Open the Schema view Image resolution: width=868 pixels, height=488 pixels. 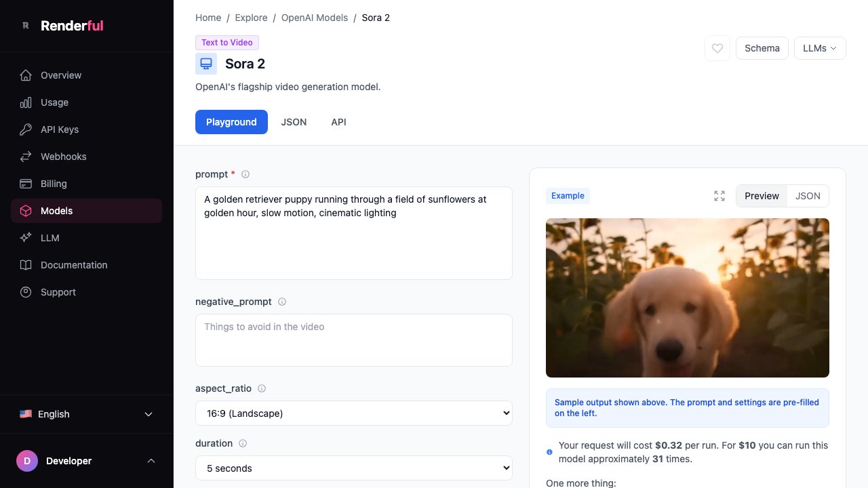762,48
